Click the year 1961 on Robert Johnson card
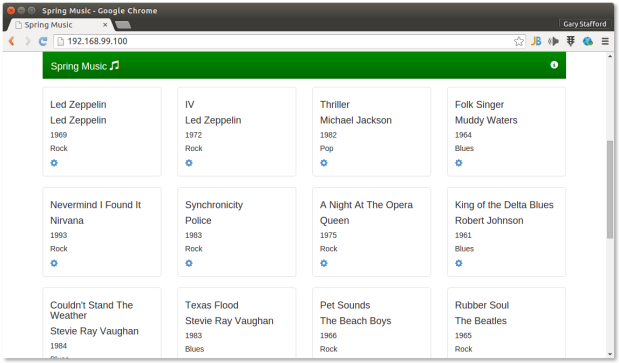Screen dimensions: 619x363 pyautogui.click(x=463, y=235)
